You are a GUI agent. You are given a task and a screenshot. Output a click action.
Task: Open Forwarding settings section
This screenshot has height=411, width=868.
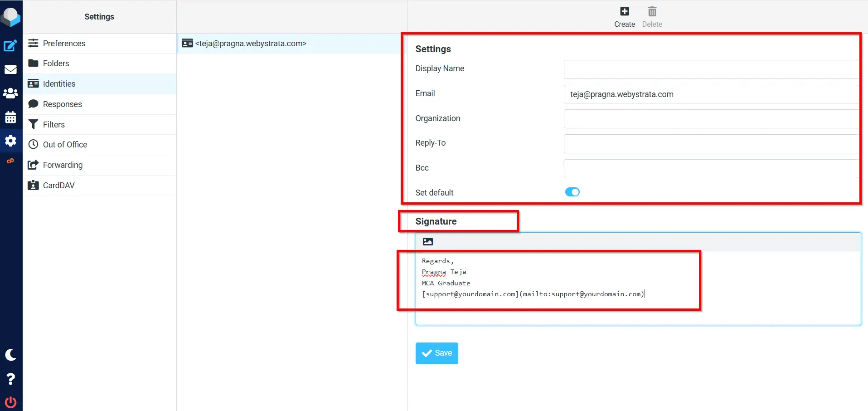pos(99,165)
